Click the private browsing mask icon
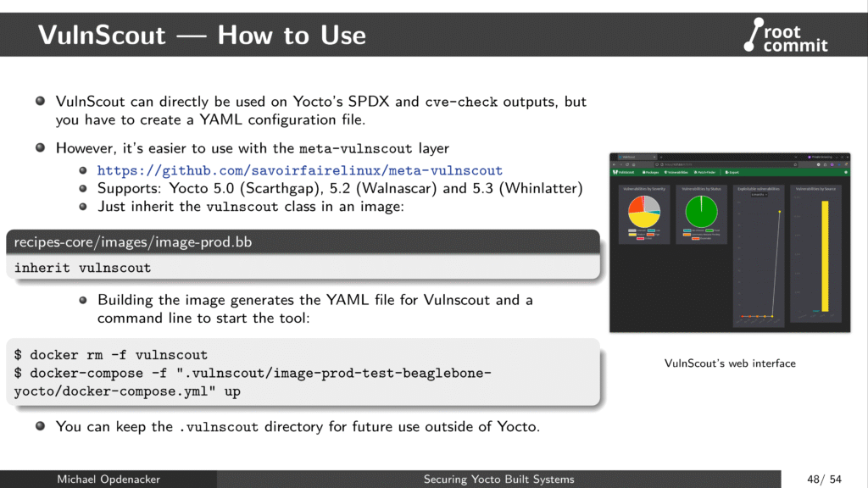868x488 pixels. click(x=810, y=157)
